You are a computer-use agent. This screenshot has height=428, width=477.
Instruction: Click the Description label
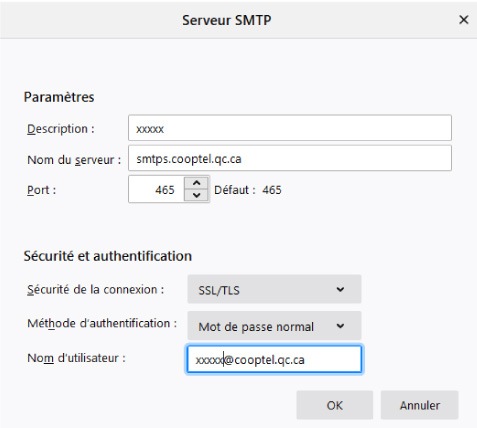(x=61, y=129)
